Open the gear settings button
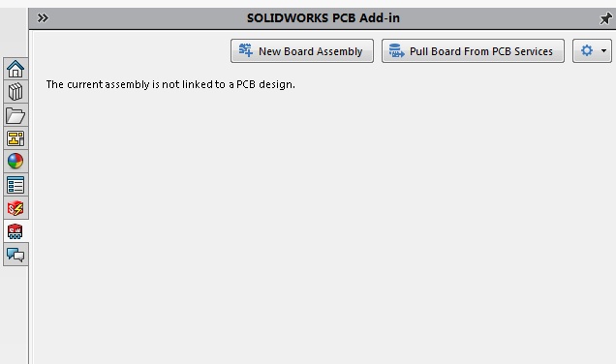Image resolution: width=616 pixels, height=364 pixels. (x=587, y=50)
